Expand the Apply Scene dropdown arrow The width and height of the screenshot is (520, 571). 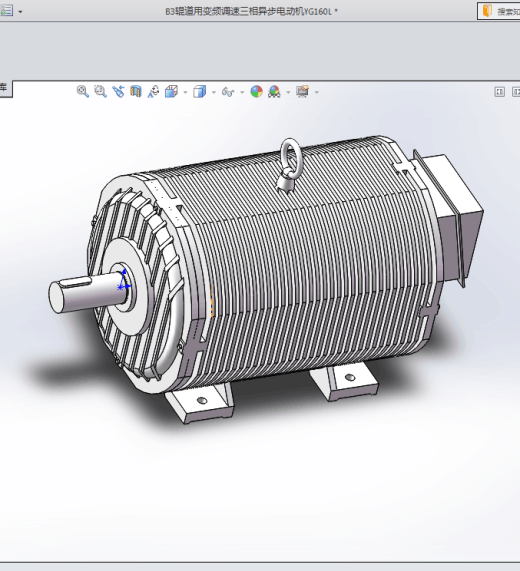tap(288, 92)
